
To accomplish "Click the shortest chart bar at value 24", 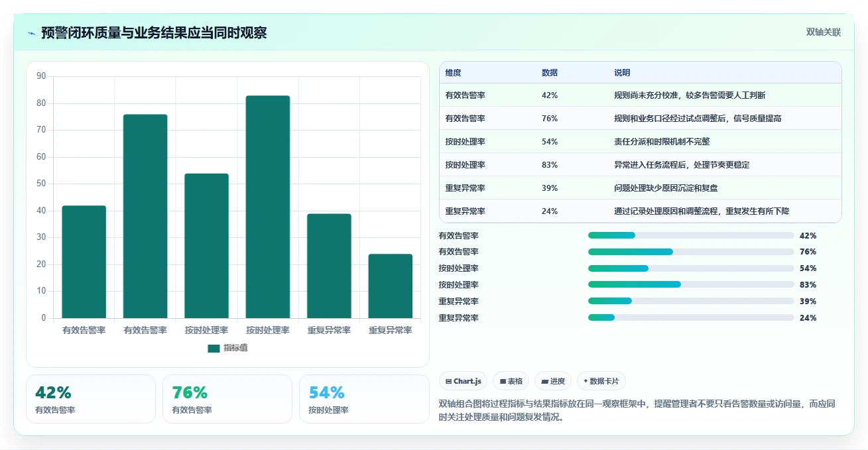I will [390, 286].
